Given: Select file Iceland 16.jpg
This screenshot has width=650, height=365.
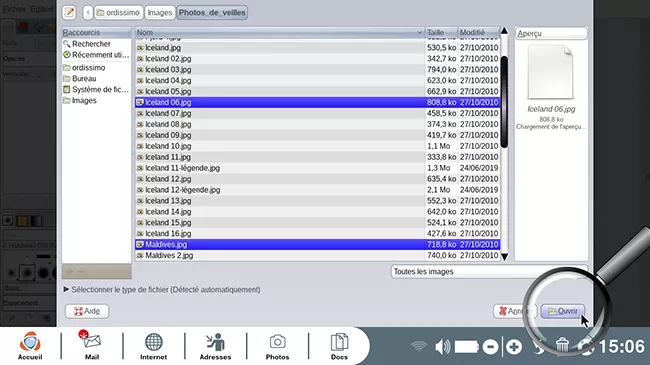Looking at the screenshot, I should click(x=318, y=234).
